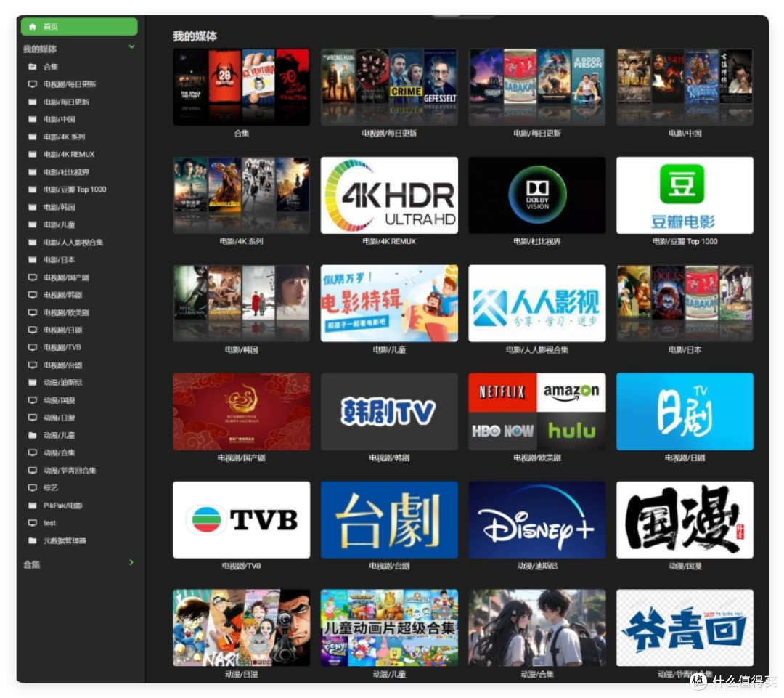Click the TV icon beside 综艺
Image resolution: width=784 pixels, height=698 pixels.
tap(32, 488)
